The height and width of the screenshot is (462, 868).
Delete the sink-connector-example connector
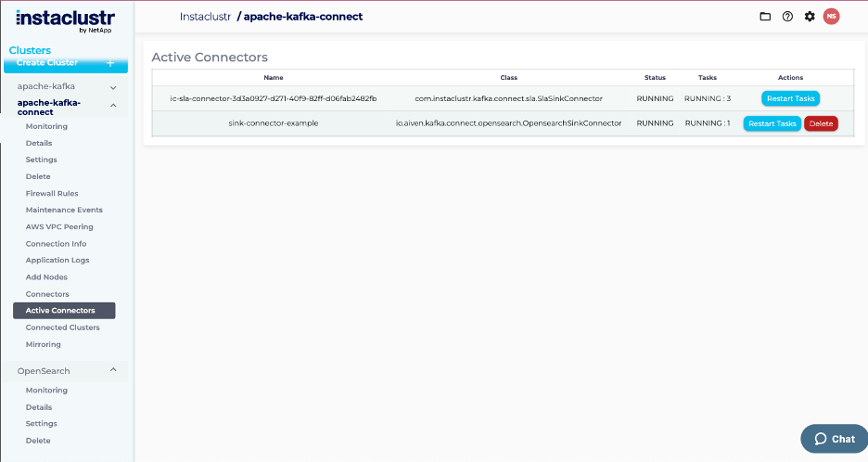pyautogui.click(x=821, y=123)
